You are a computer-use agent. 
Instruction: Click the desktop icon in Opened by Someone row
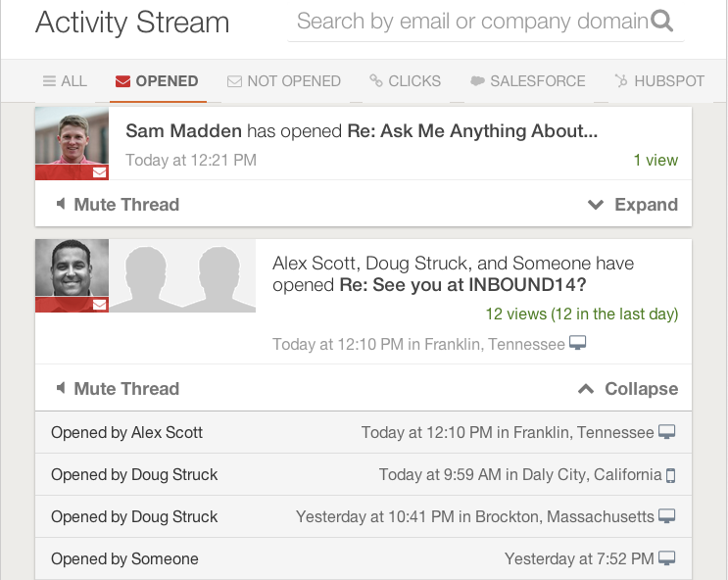tap(667, 558)
